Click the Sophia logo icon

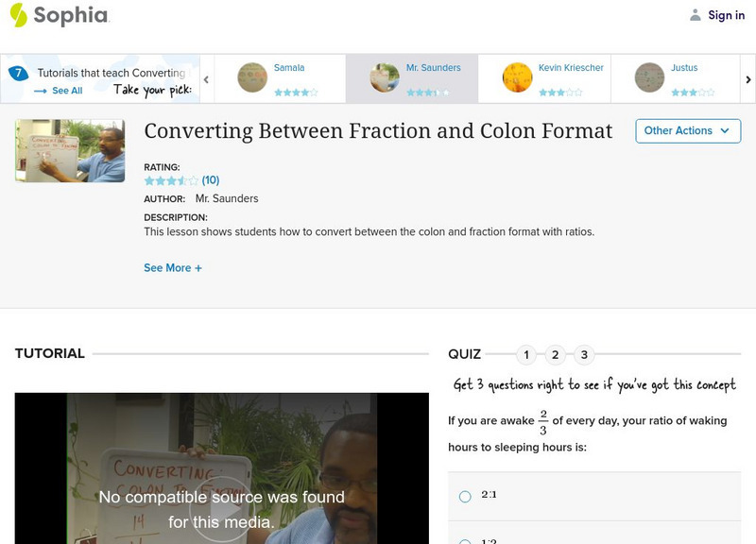click(18, 15)
